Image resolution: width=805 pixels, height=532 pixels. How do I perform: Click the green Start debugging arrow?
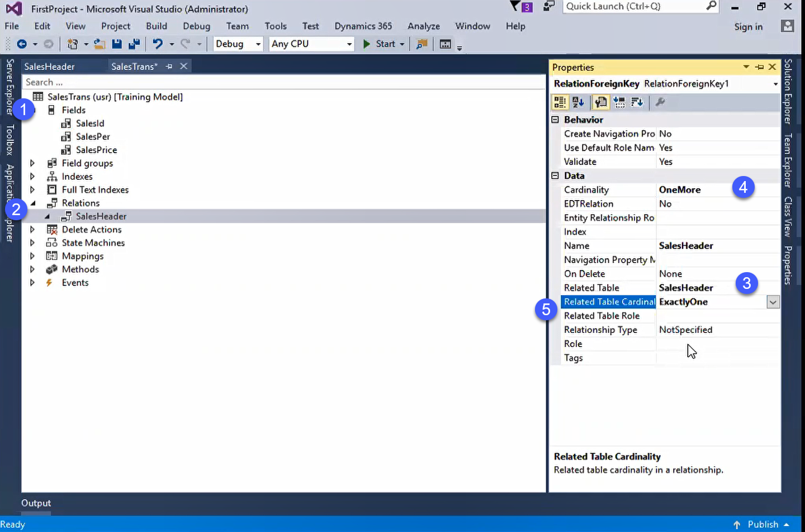(367, 44)
